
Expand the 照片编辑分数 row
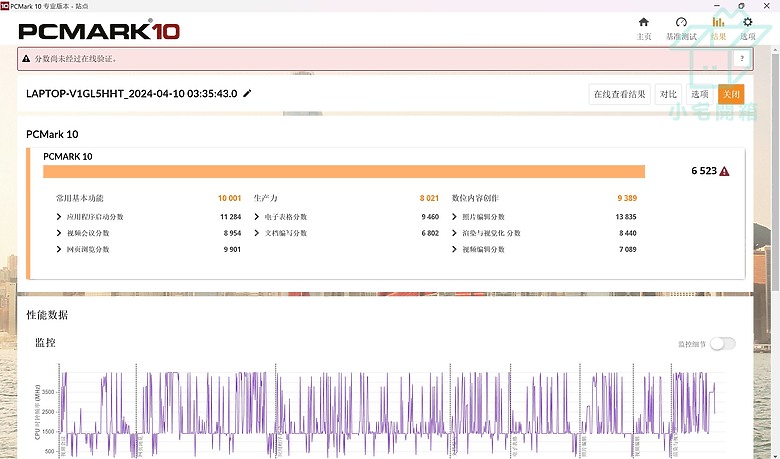coord(454,217)
